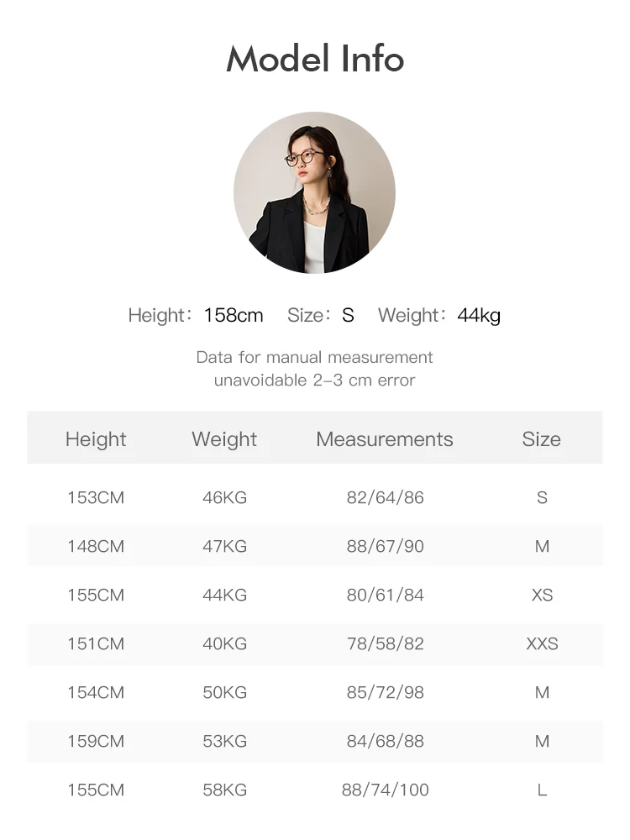Click the model's 44kg weight value
The width and height of the screenshot is (630, 840).
point(479,316)
